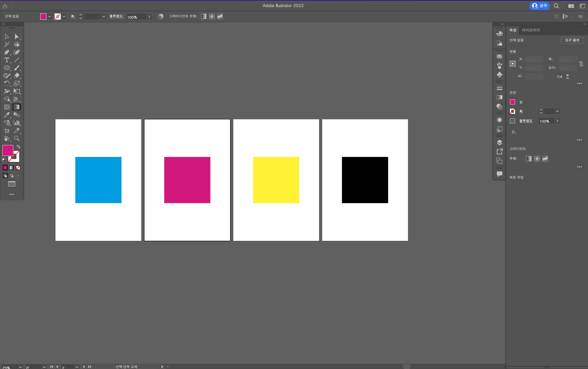The height and width of the screenshot is (369, 588).
Task: Select the Magic Wand tool
Action: 7,44
